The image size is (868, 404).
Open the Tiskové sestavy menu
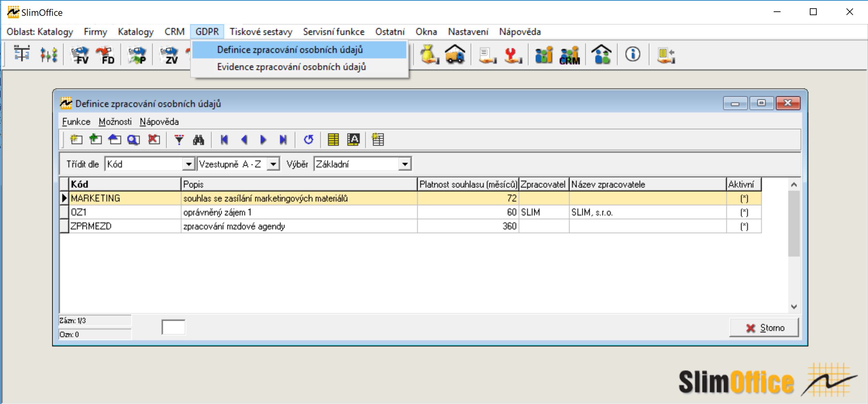pyautogui.click(x=261, y=32)
